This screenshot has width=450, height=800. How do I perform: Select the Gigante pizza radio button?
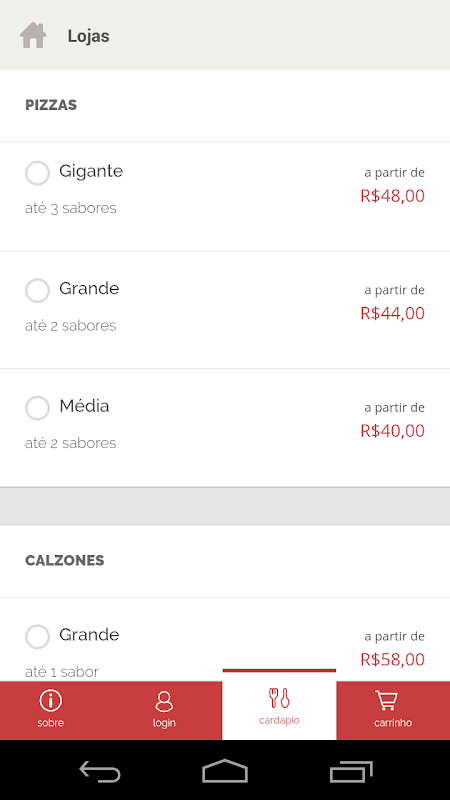point(37,173)
